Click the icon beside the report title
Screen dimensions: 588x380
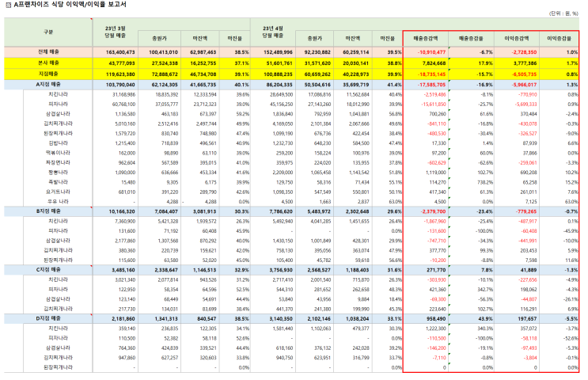tap(8, 6)
